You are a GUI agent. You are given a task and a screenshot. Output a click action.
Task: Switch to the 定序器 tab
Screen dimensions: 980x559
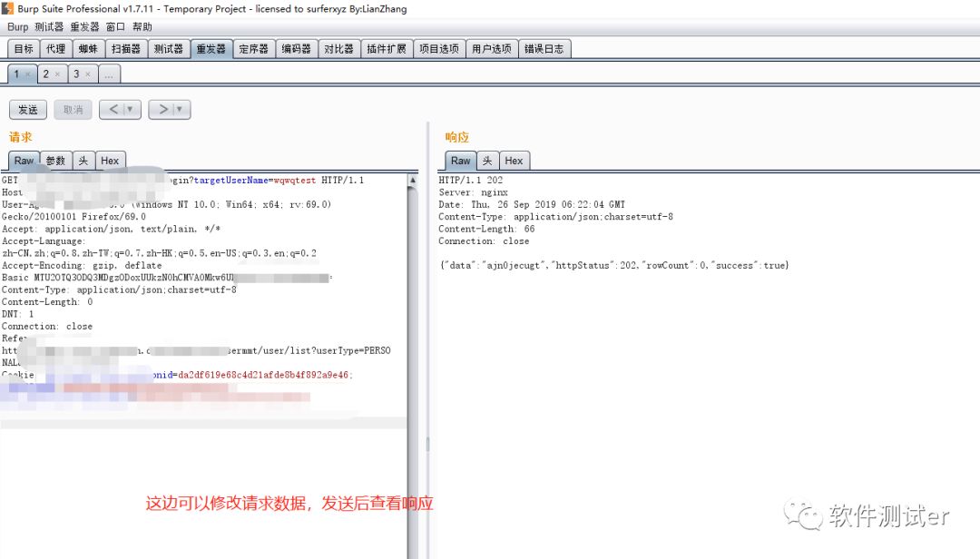253,49
